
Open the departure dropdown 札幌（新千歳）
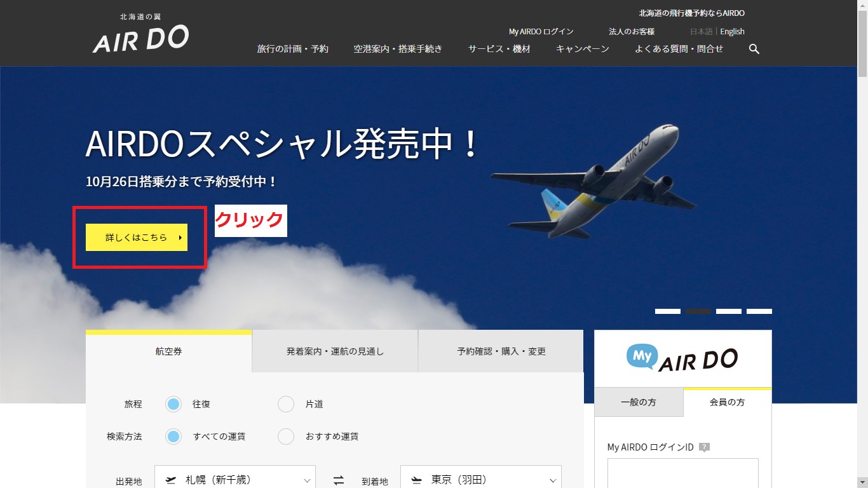(234, 480)
